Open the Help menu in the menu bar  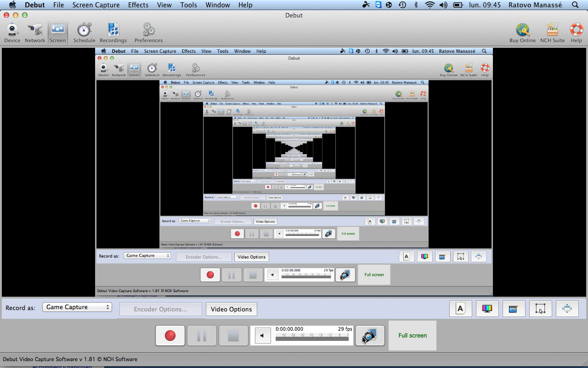pos(245,5)
